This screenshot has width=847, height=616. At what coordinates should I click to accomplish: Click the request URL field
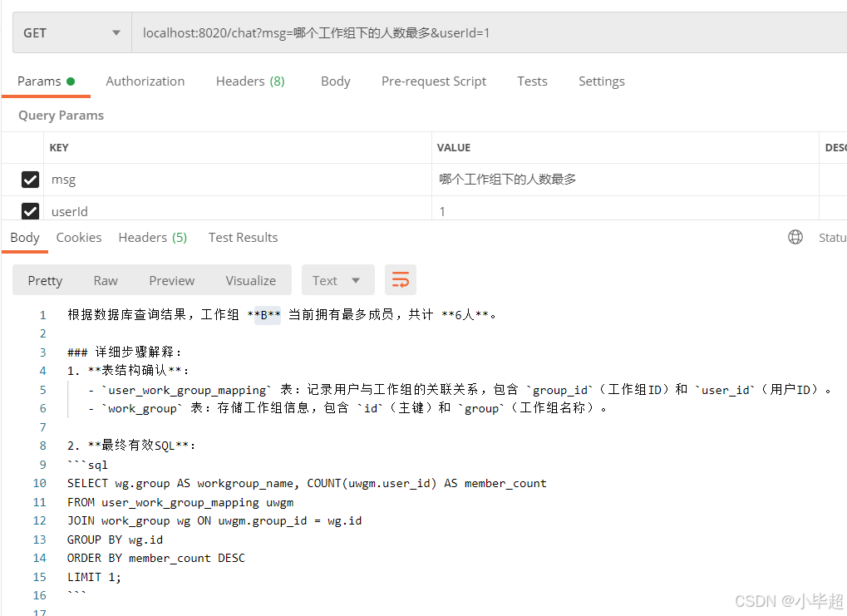tap(489, 33)
